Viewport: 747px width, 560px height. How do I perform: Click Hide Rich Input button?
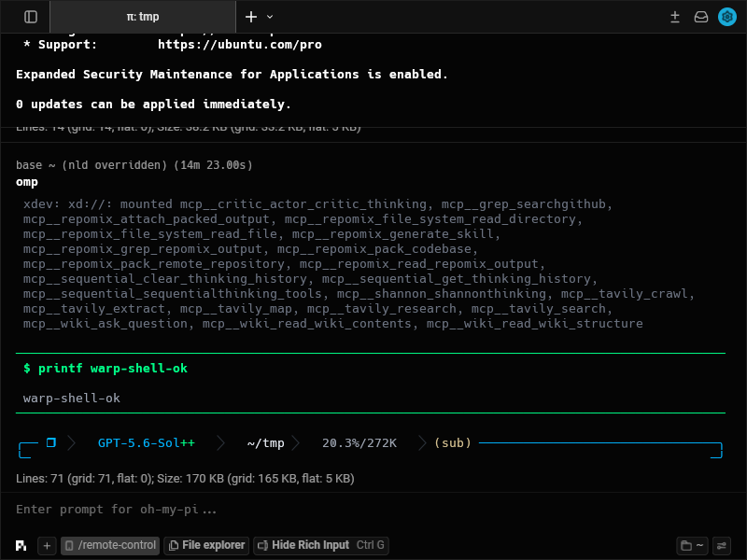(x=321, y=545)
